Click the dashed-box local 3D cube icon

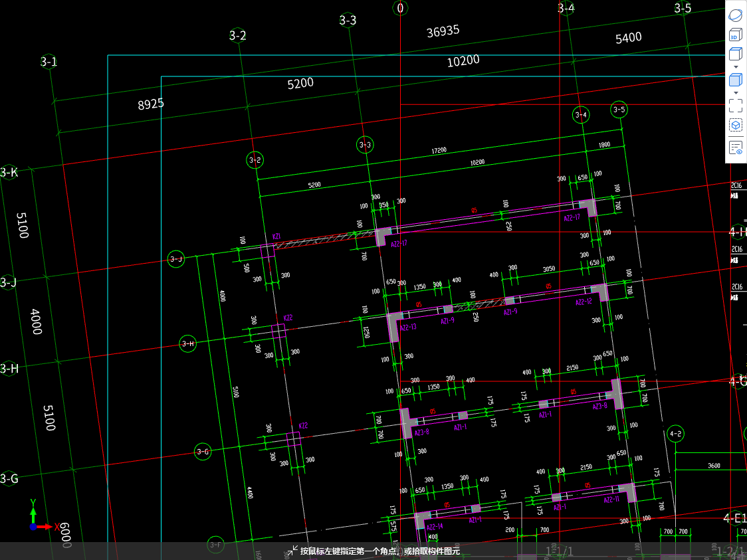[x=736, y=126]
